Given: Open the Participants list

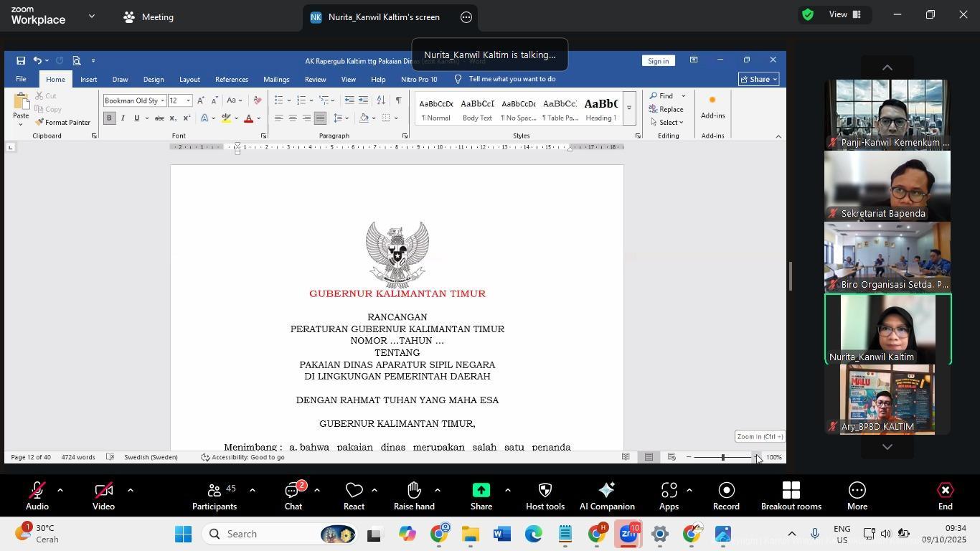Looking at the screenshot, I should pyautogui.click(x=214, y=496).
